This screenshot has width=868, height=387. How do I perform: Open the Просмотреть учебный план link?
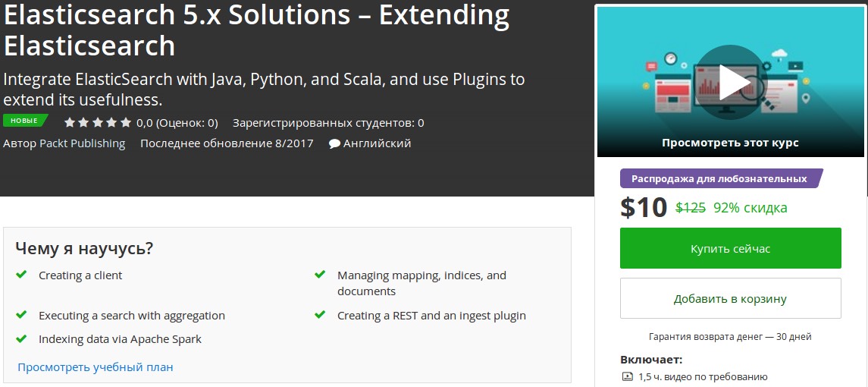click(x=96, y=367)
